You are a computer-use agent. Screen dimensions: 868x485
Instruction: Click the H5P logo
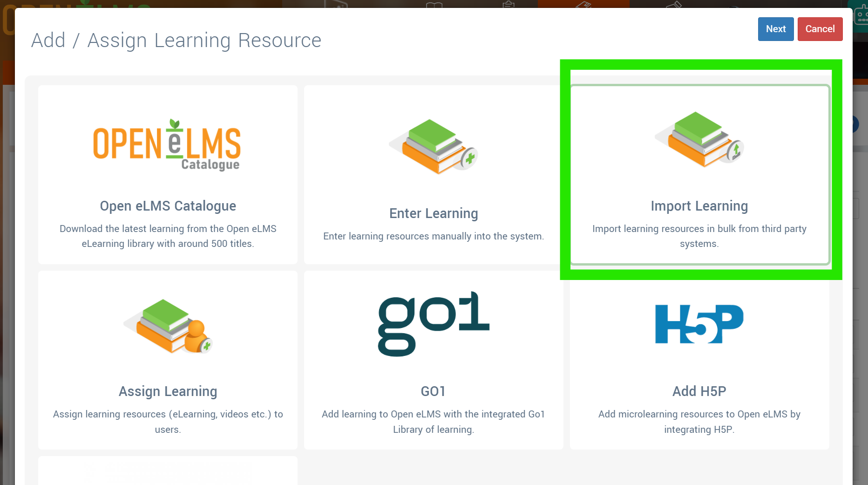699,324
